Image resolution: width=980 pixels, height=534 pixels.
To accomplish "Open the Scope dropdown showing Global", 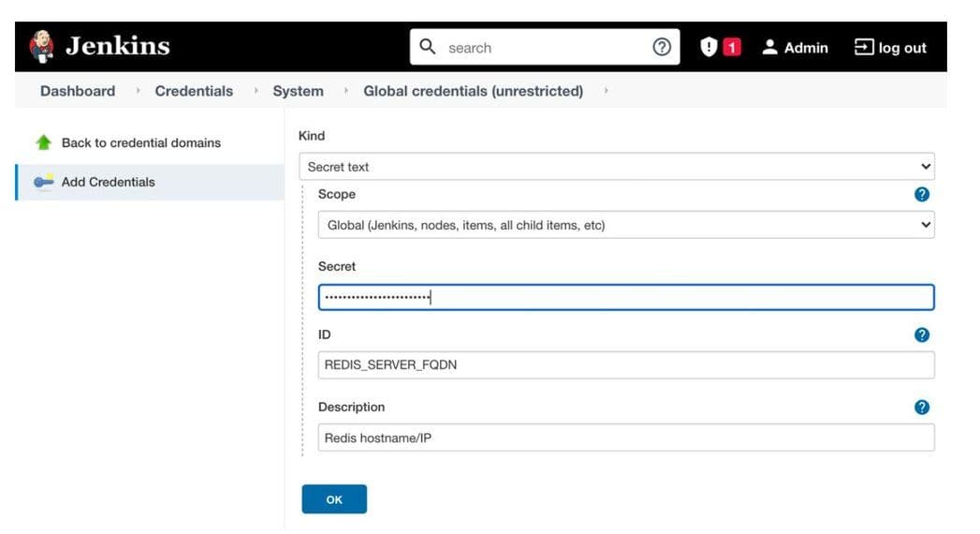I will (625, 225).
